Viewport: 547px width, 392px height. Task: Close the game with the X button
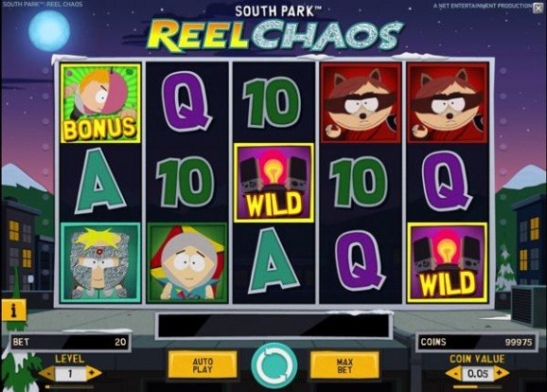[538, 8]
